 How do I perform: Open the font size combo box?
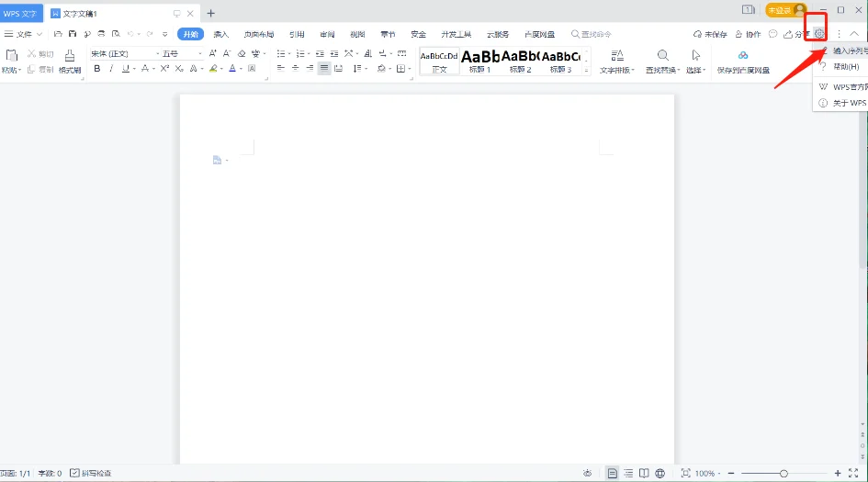[182, 53]
